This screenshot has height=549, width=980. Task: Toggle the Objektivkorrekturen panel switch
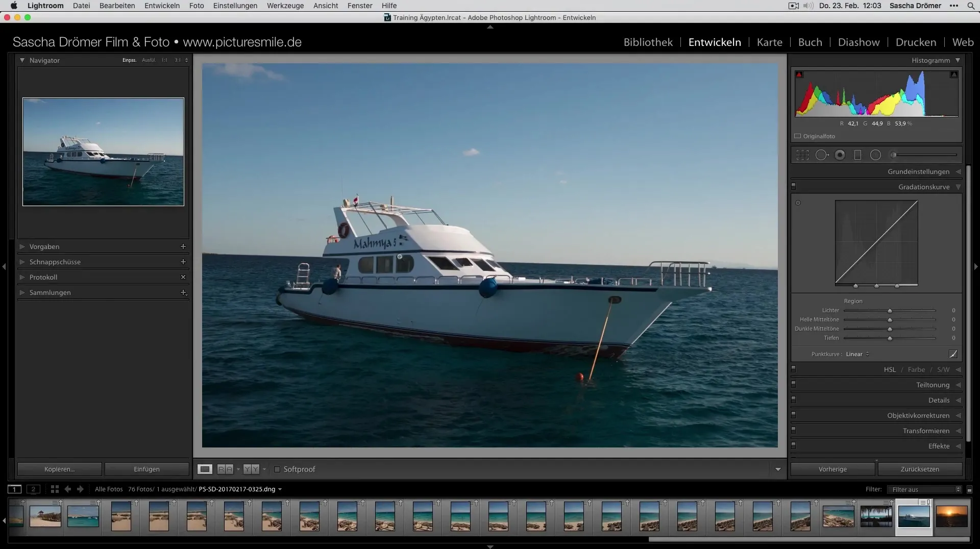point(793,415)
